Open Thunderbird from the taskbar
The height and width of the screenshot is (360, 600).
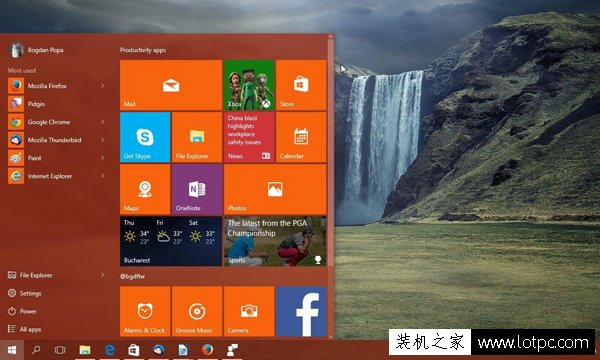pos(158,350)
